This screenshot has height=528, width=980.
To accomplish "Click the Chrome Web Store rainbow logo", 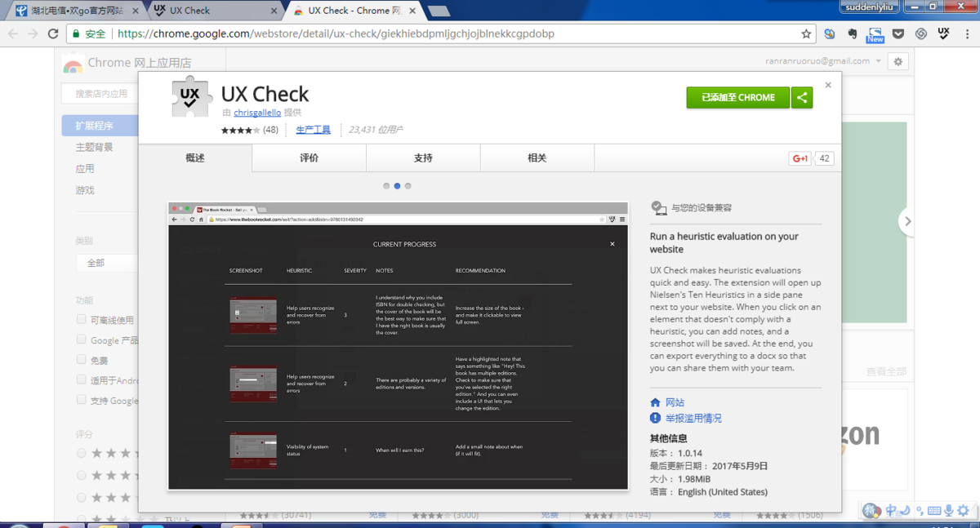I will tap(73, 64).
